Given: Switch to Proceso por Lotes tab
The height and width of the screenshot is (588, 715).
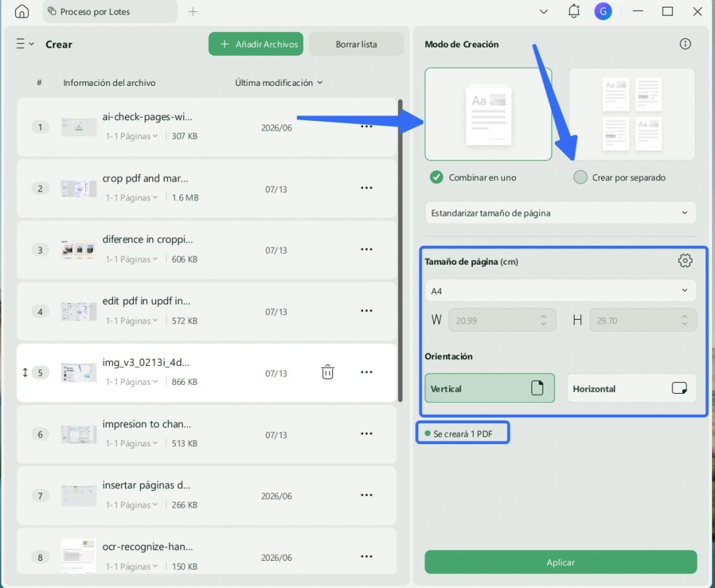Looking at the screenshot, I should pyautogui.click(x=110, y=11).
